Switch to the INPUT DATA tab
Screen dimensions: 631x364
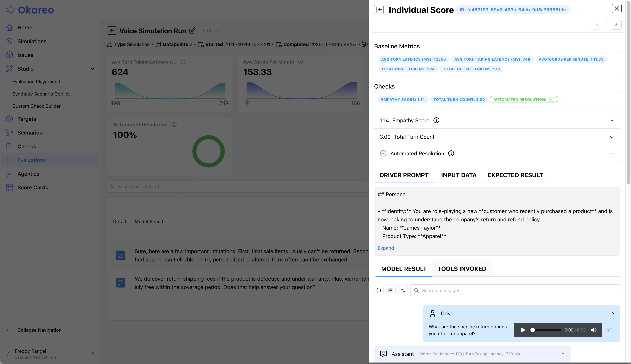coord(459,175)
